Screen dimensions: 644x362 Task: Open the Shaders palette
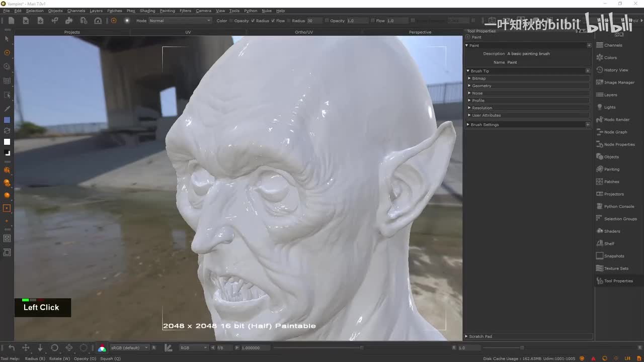coord(608,231)
